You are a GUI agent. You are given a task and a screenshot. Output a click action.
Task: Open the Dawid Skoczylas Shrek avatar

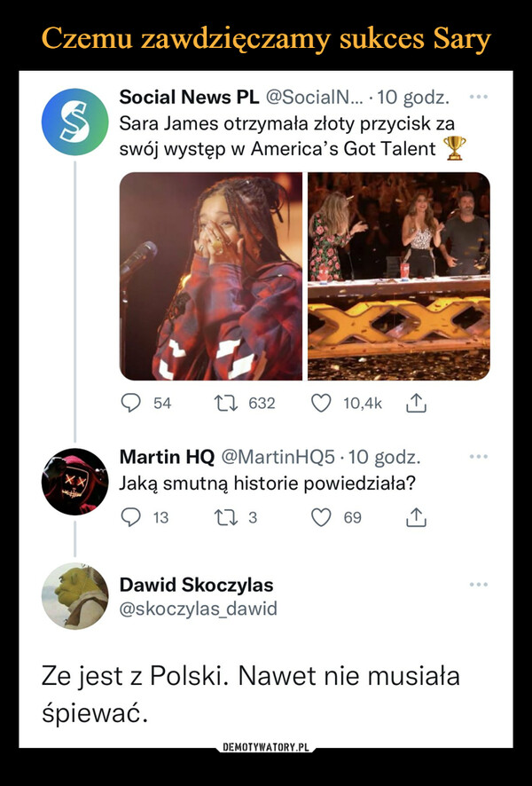point(74,596)
